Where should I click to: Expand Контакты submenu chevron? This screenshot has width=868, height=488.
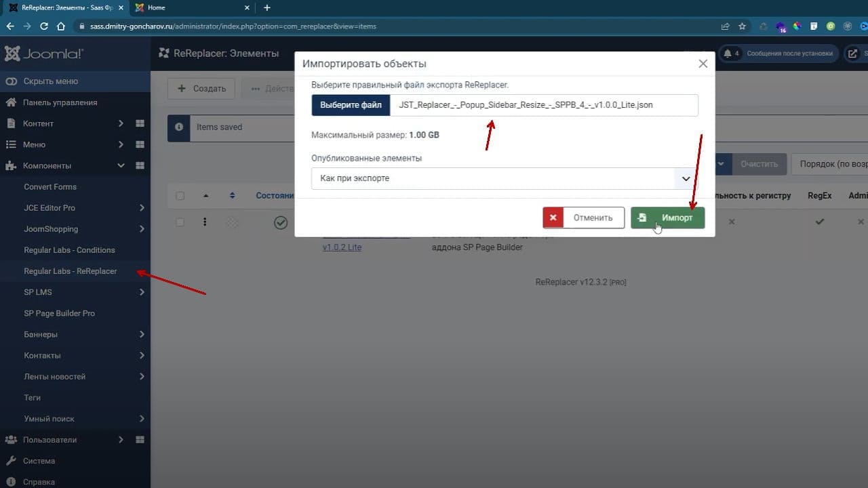[x=142, y=355]
